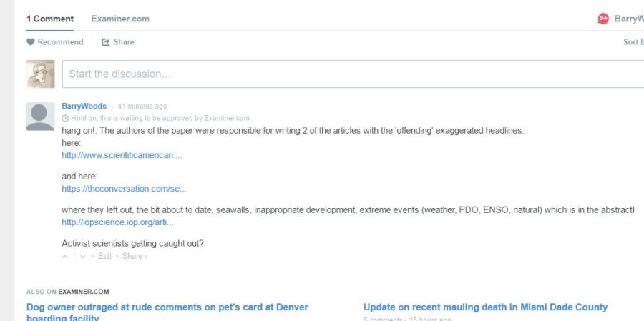
Task: Open the BarryWoods username link
Action: pos(84,106)
